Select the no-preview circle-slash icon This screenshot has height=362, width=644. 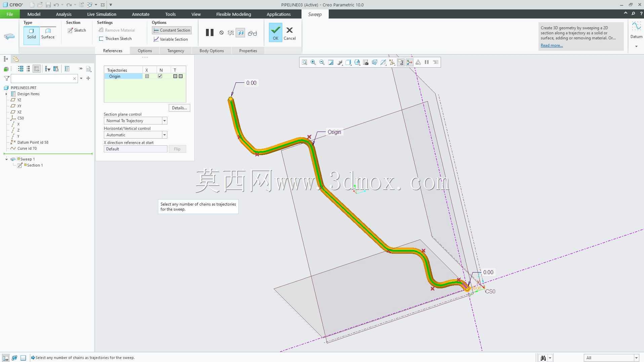coord(222,33)
